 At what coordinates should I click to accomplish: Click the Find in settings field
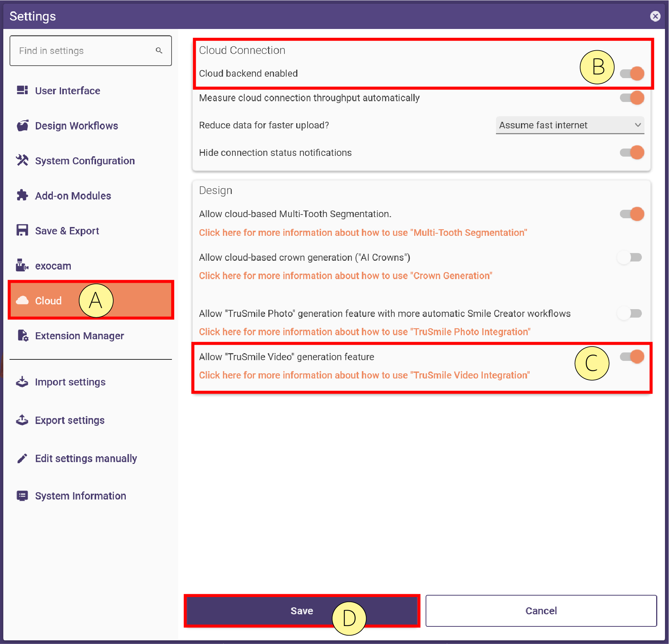[x=91, y=51]
